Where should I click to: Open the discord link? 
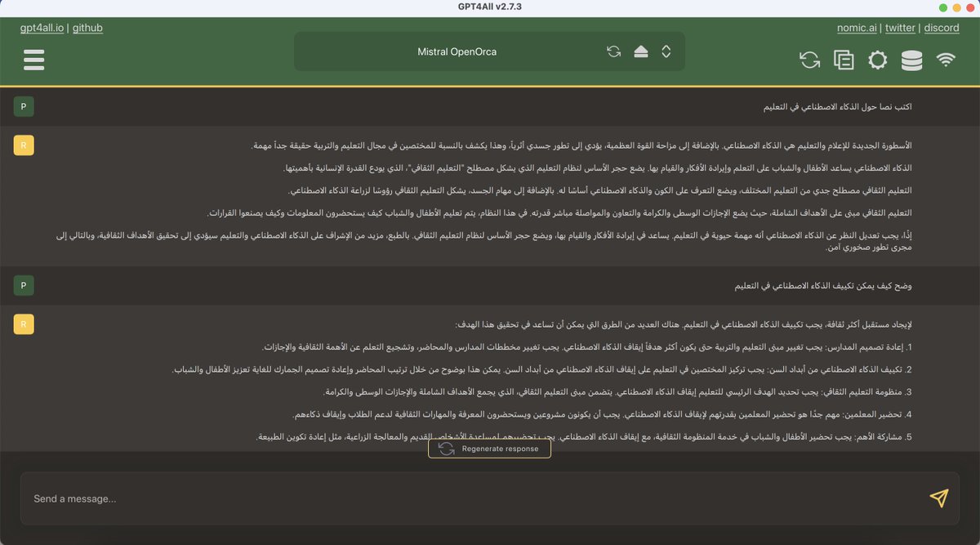[941, 28]
